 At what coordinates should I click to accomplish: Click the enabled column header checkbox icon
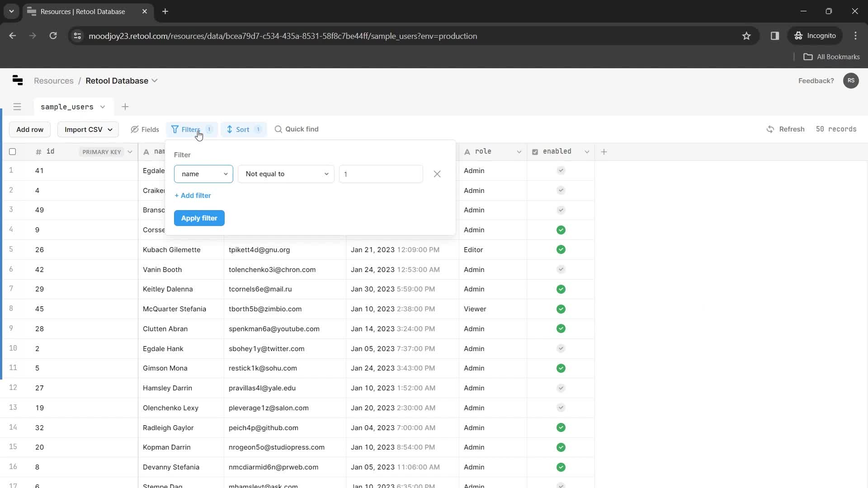pyautogui.click(x=535, y=152)
